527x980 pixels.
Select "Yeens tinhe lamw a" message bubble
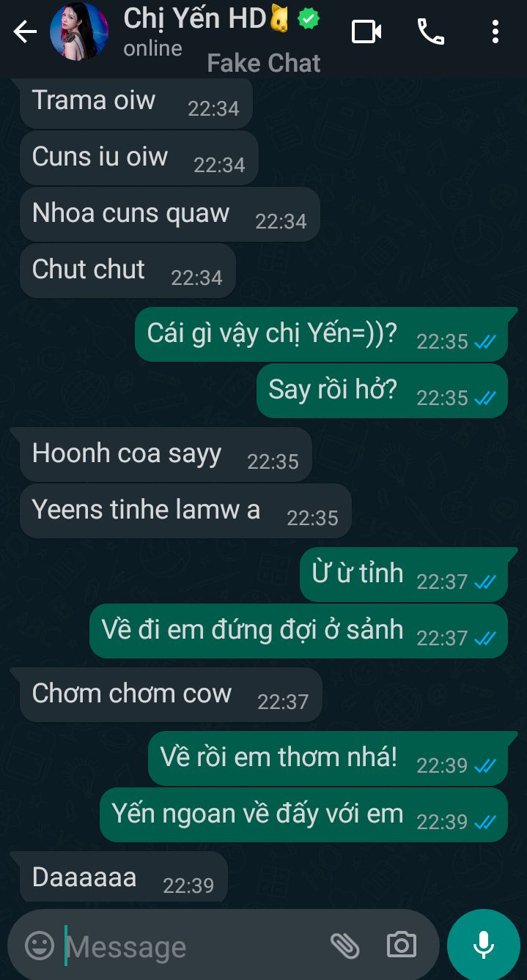pos(185,511)
